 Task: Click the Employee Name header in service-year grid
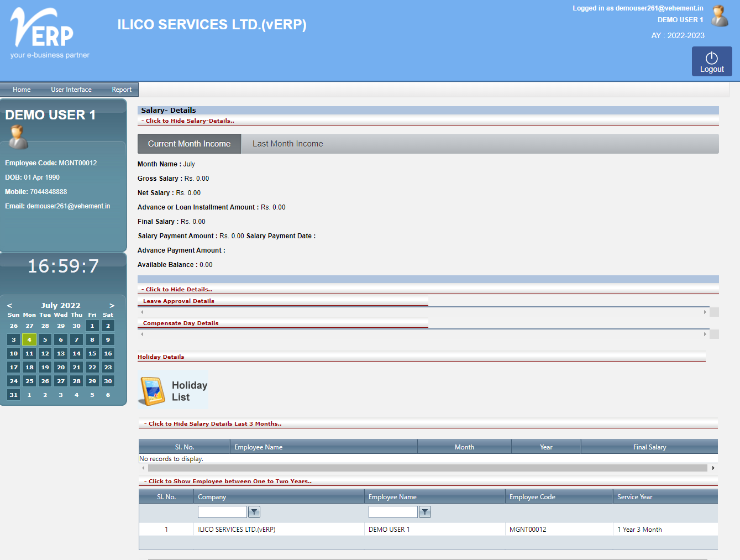tap(434, 497)
